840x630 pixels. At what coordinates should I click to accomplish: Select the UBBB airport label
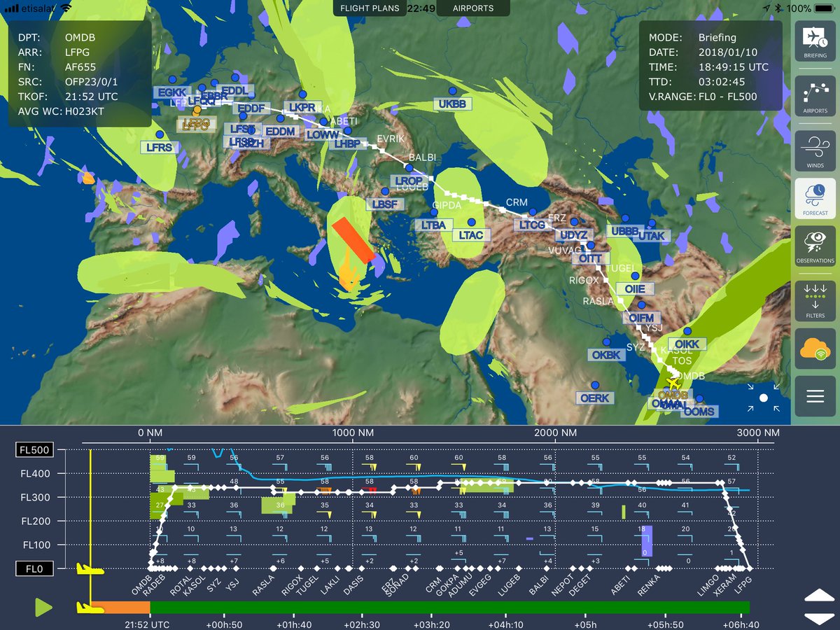[x=625, y=231]
